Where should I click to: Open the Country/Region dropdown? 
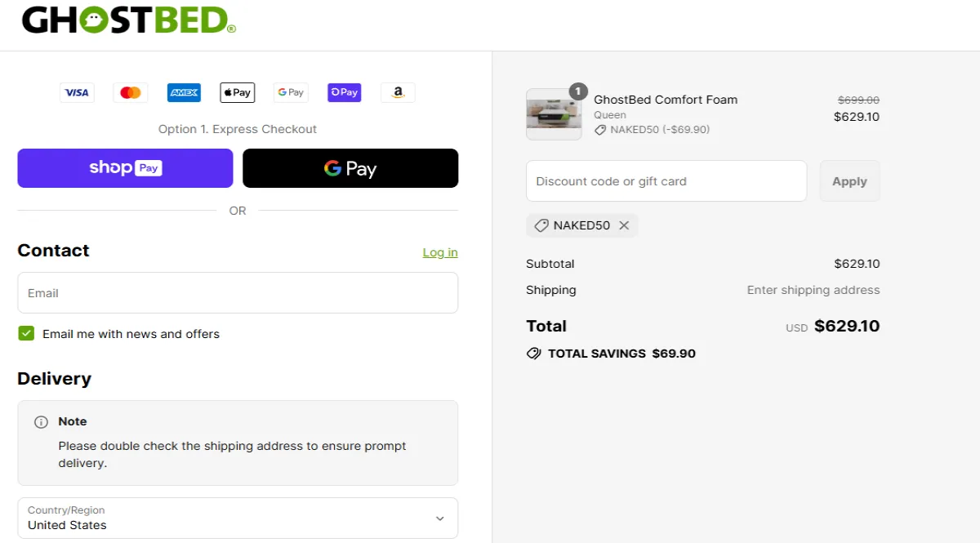click(238, 518)
